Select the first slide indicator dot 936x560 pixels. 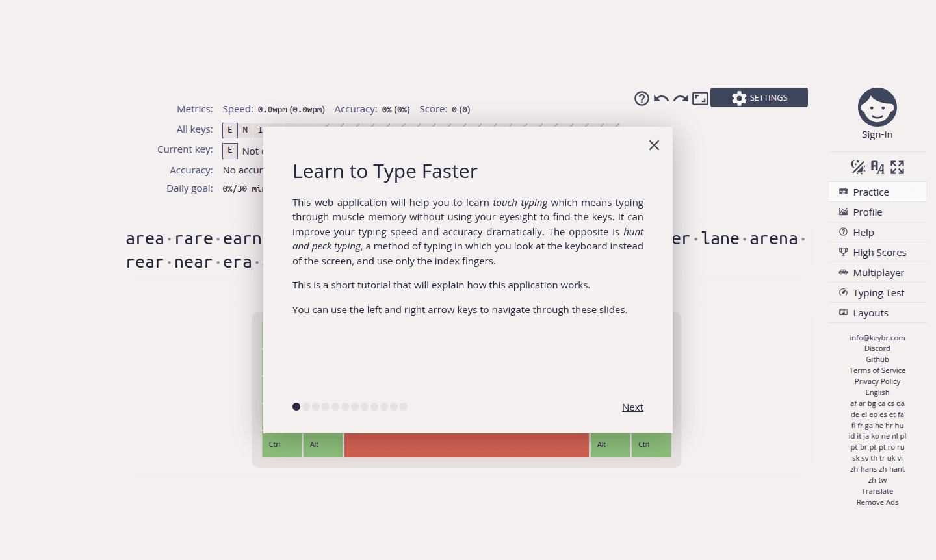click(296, 406)
